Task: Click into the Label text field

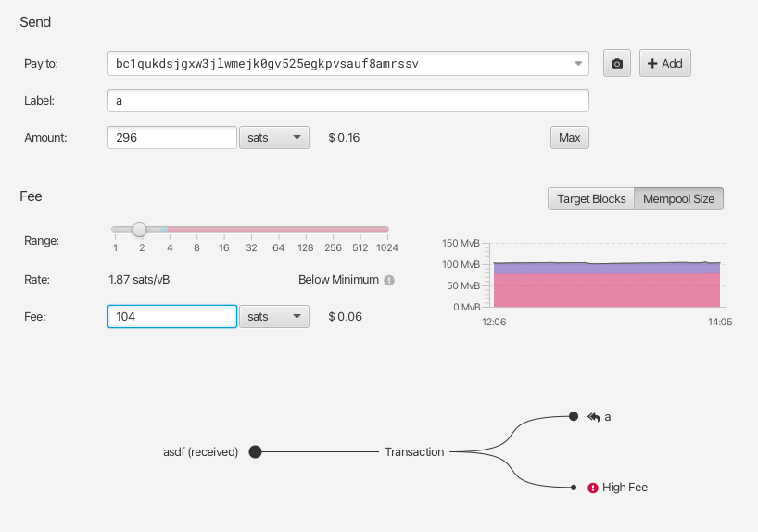Action: (x=348, y=100)
